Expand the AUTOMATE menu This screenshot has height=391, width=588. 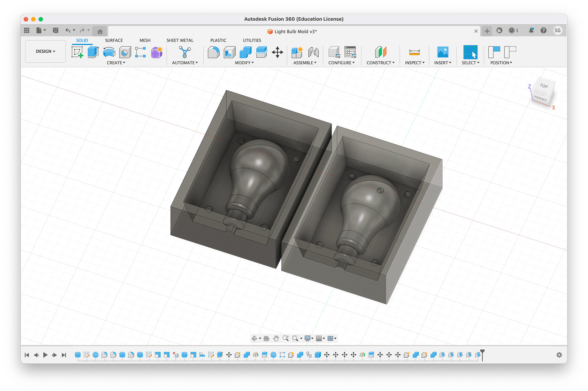pyautogui.click(x=185, y=63)
